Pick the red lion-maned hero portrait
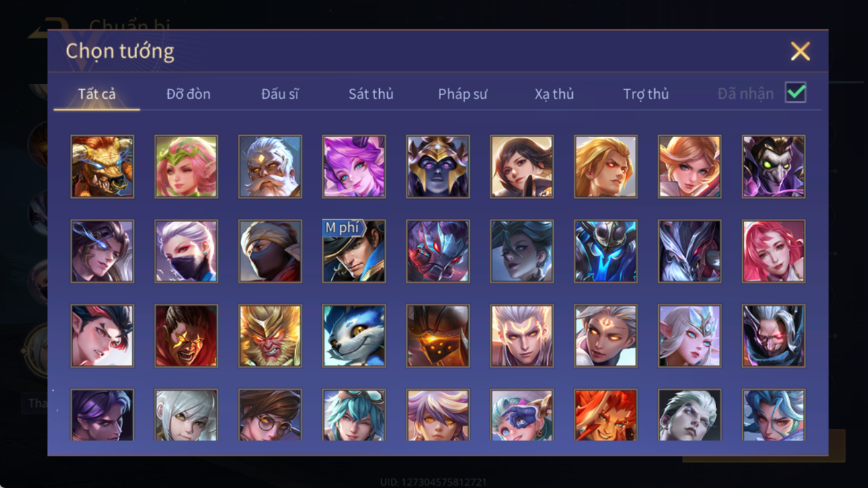This screenshot has width=868, height=488. [605, 415]
